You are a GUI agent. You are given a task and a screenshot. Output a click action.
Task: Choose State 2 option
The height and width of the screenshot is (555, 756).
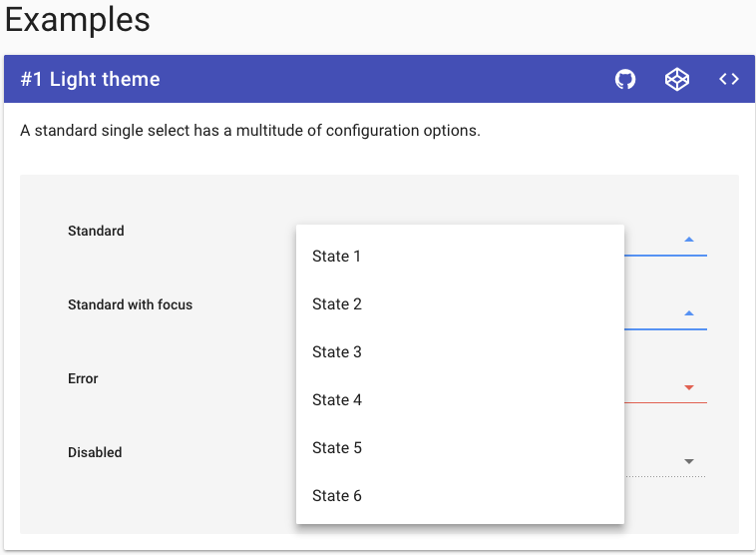(337, 304)
